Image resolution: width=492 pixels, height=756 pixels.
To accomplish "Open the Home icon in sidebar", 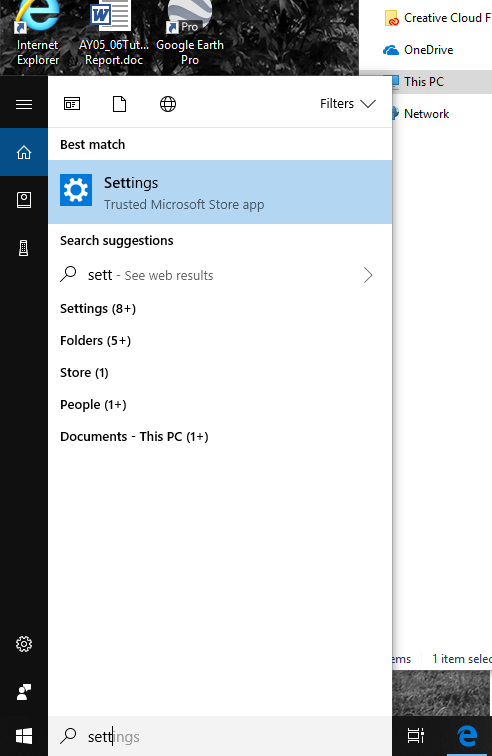I will (24, 152).
